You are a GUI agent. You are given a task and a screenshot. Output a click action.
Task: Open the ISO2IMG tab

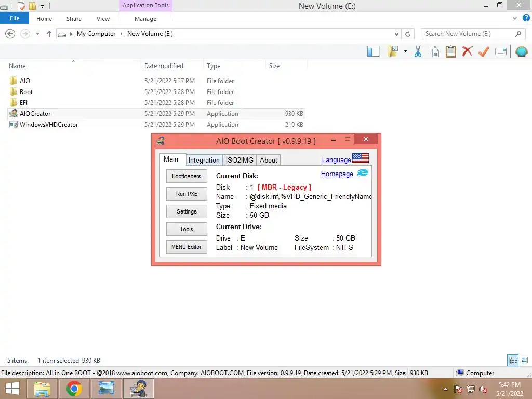(240, 160)
